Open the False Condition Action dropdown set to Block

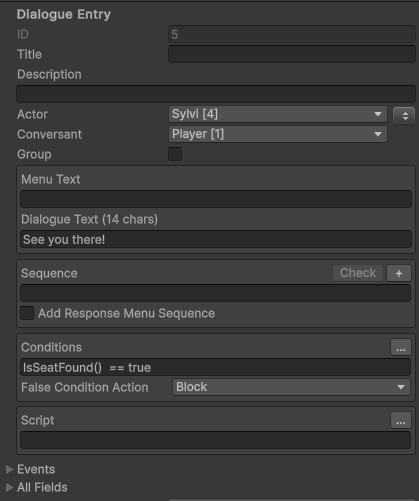pos(291,387)
